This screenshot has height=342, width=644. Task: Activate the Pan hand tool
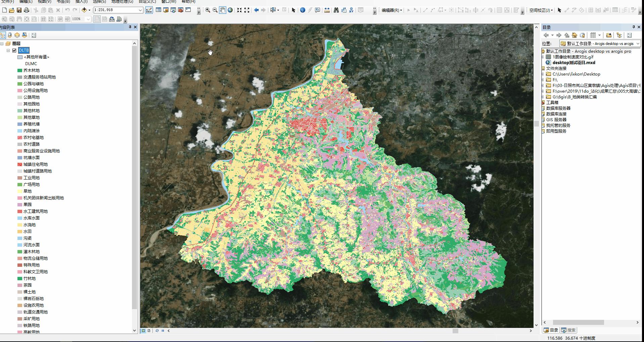pyautogui.click(x=222, y=10)
